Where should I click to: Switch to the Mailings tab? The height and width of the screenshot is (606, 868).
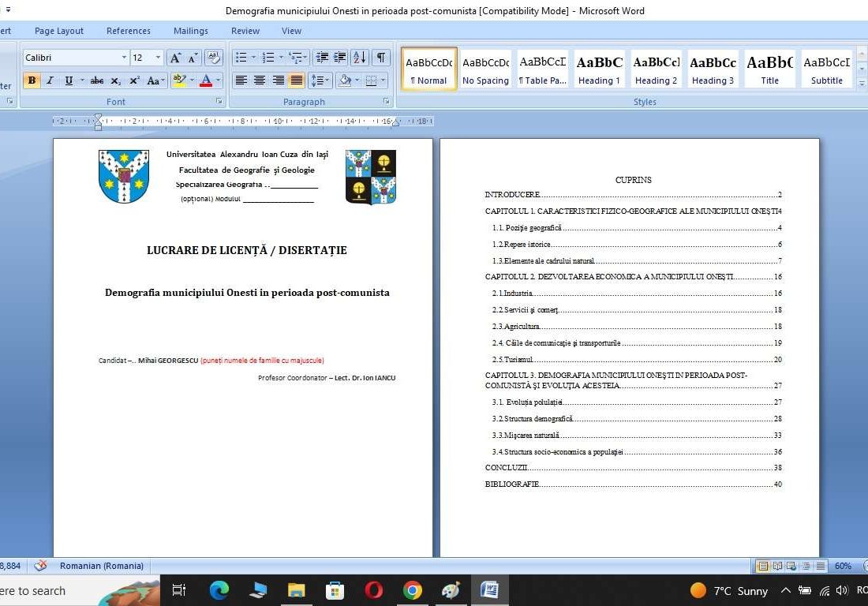click(191, 31)
